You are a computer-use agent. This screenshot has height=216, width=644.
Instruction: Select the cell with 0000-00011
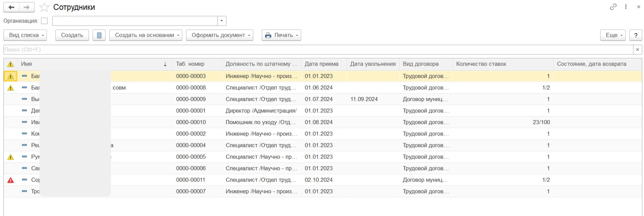tap(197, 180)
